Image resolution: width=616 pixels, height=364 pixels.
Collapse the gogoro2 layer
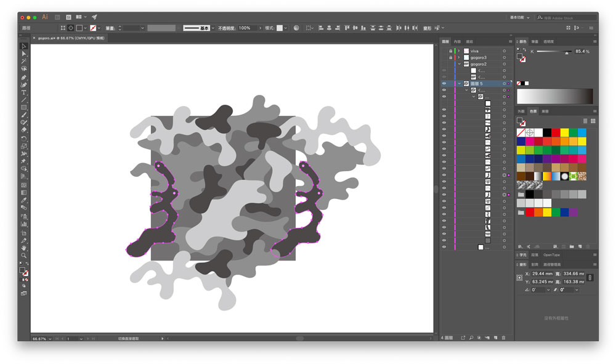click(x=459, y=64)
